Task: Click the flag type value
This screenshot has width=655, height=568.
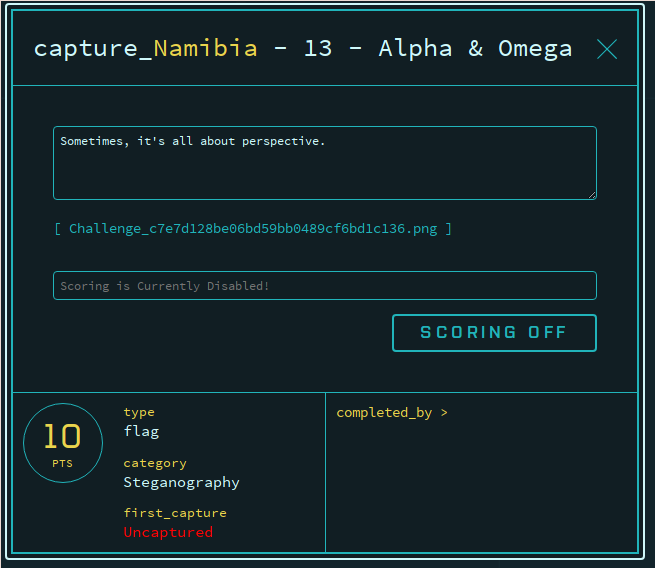Action: coord(142,431)
